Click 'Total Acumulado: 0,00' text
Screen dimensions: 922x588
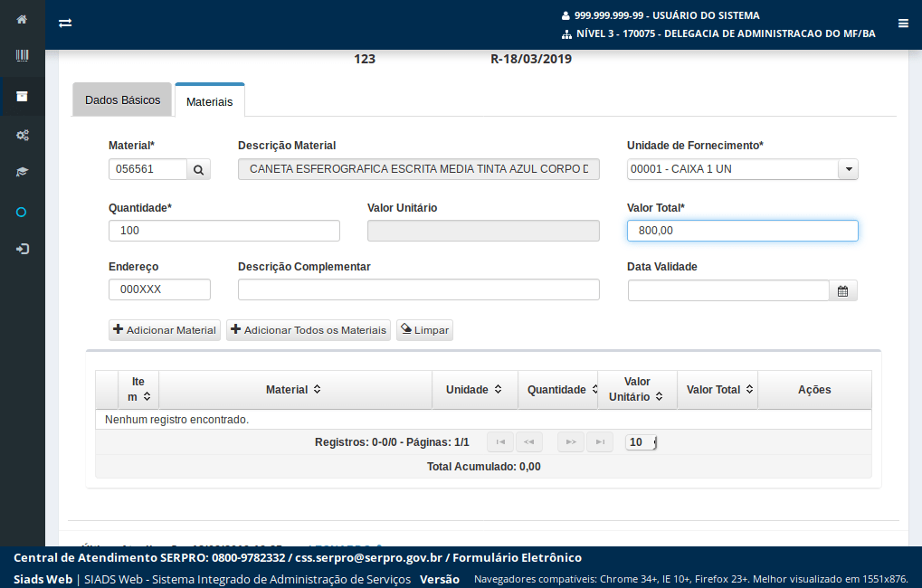[x=483, y=466]
